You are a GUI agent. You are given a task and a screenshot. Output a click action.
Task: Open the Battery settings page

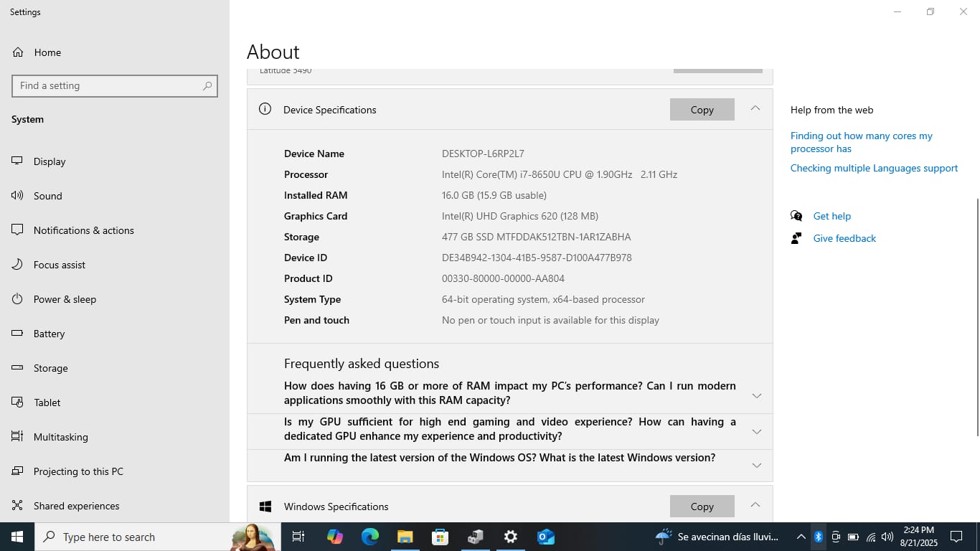tap(49, 334)
